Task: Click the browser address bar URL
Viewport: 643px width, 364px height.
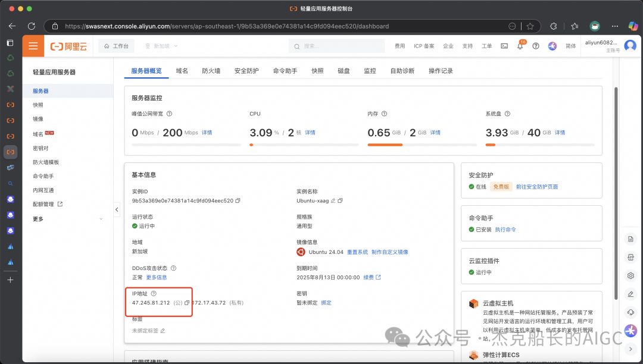Action: 227,26
